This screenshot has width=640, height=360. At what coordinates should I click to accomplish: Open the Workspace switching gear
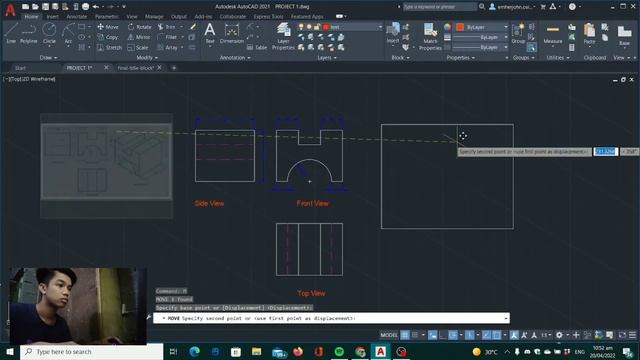(559, 335)
